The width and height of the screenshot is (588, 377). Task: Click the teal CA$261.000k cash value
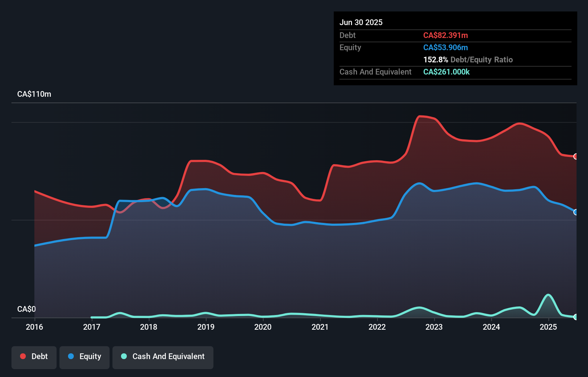pyautogui.click(x=446, y=72)
